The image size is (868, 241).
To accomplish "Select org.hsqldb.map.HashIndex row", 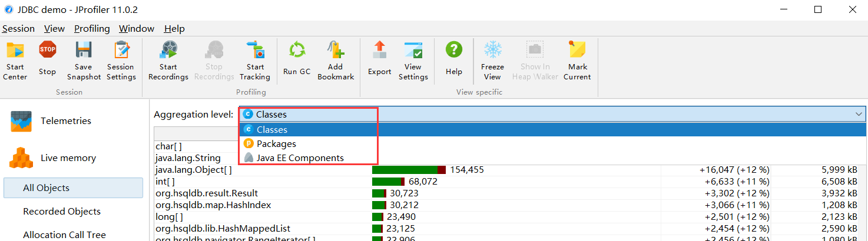I will (x=509, y=205).
